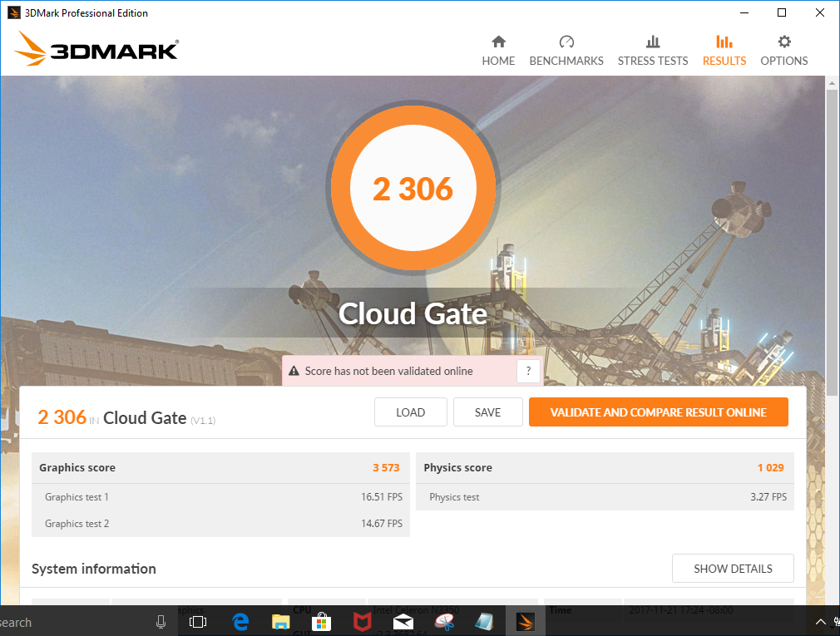Validate and compare result online

[x=659, y=412]
